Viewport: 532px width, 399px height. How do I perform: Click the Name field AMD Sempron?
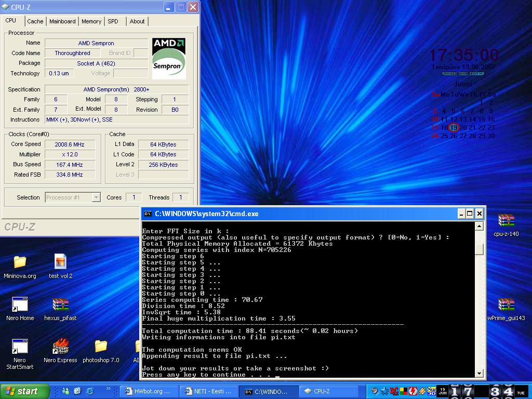[96, 43]
